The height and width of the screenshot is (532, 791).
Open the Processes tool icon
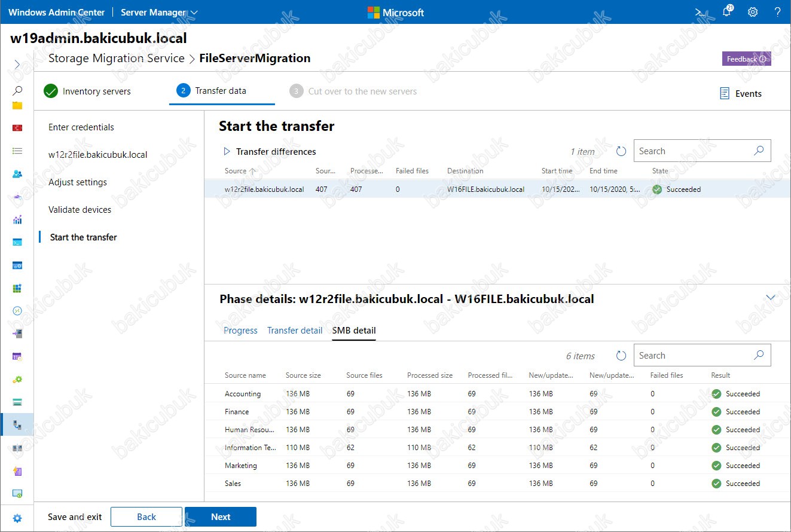(x=17, y=265)
